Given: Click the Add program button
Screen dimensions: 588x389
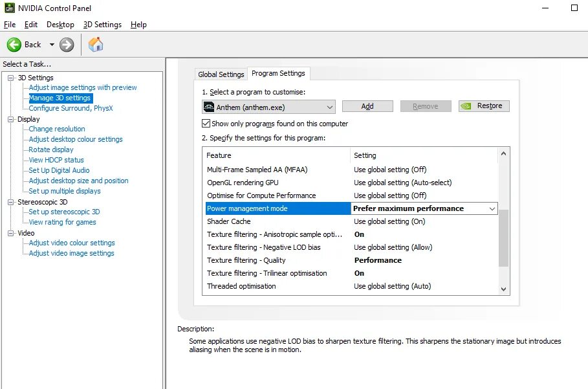Looking at the screenshot, I should tap(367, 106).
